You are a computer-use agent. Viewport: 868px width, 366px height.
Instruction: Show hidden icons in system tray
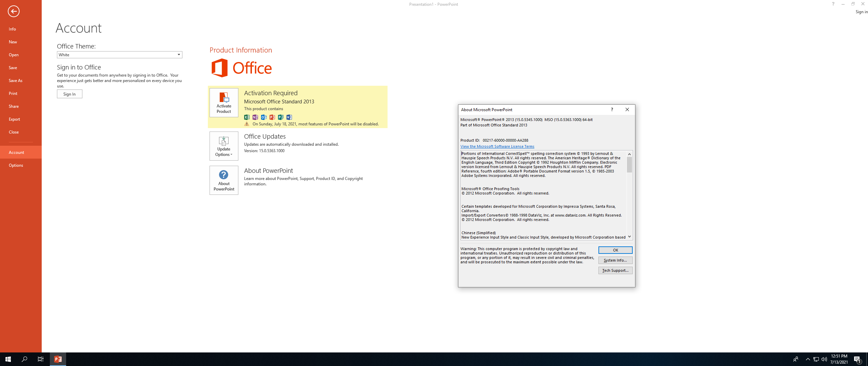(x=808, y=359)
